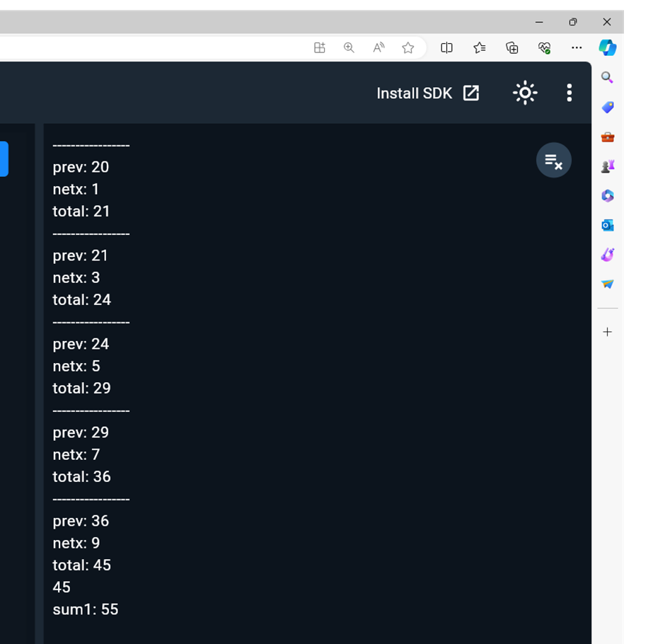Click the 'total: 21' output line
Image resolution: width=665 pixels, height=644 pixels.
[81, 212]
